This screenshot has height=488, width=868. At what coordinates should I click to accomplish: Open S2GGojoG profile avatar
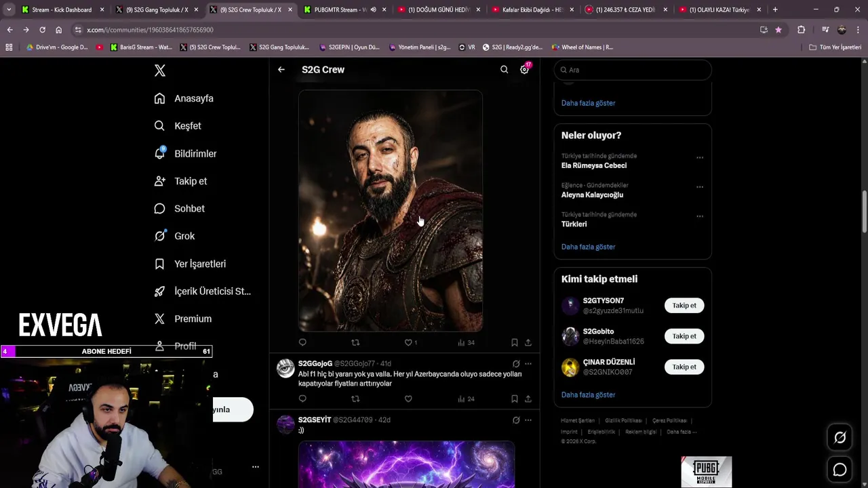(286, 368)
